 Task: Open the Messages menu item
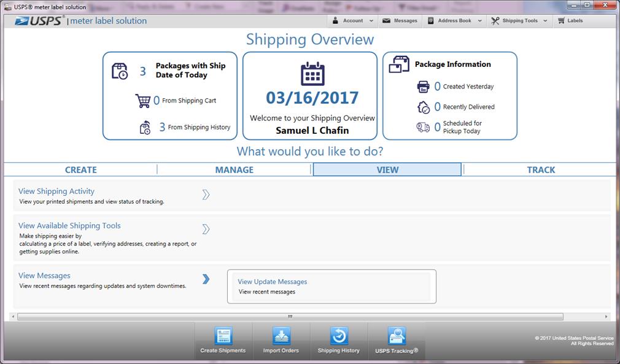[400, 20]
